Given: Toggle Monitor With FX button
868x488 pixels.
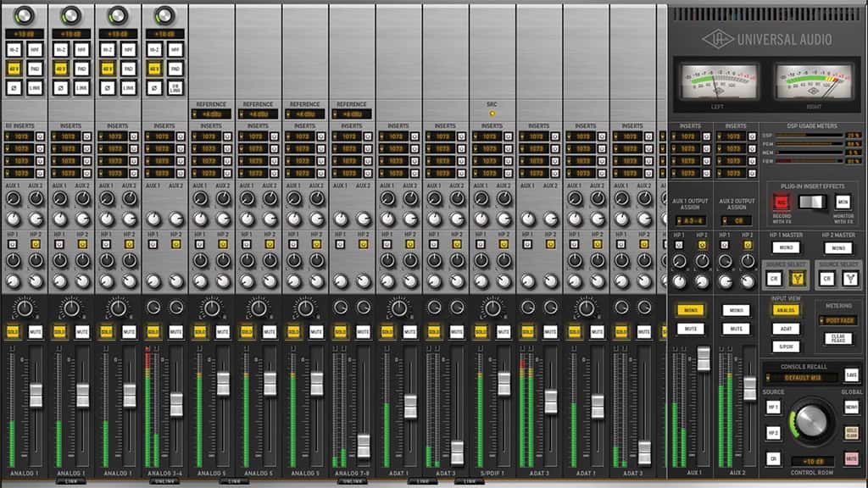Looking at the screenshot, I should click(x=843, y=202).
